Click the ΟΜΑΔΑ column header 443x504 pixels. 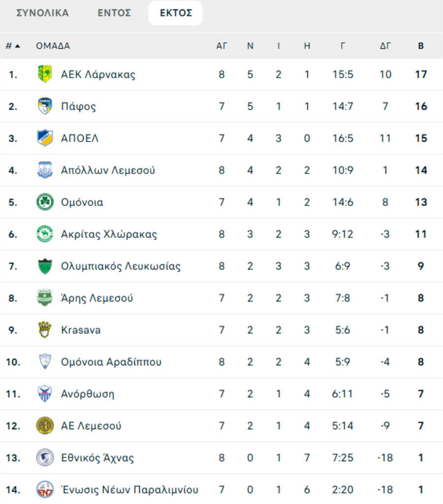point(53,46)
